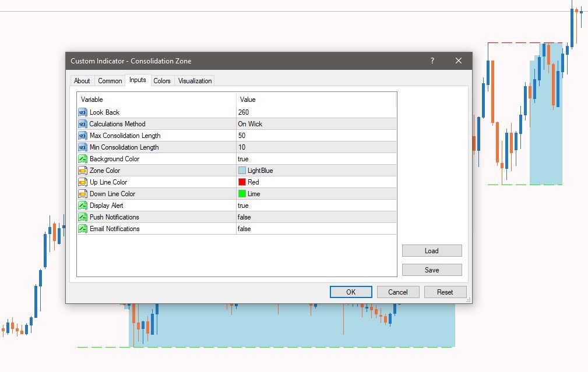Viewport: 588px width, 372px height.
Task: Click the 123 icon for Max Consolidation Length
Action: pyautogui.click(x=82, y=135)
